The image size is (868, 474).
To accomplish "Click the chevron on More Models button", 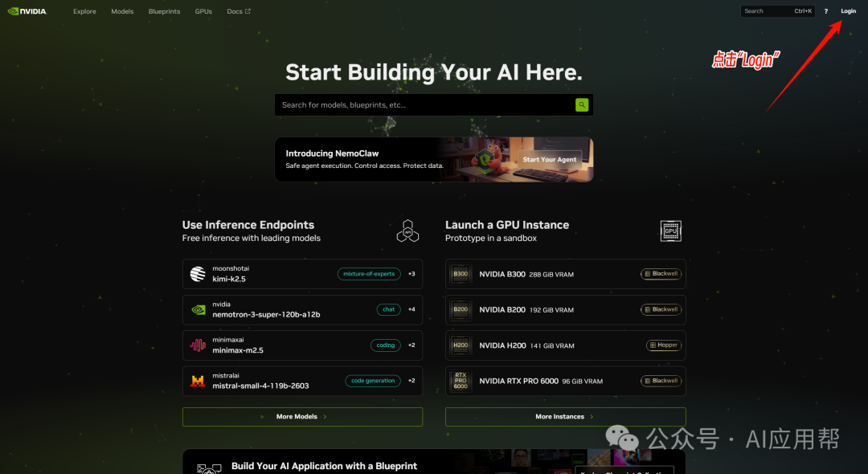I will (325, 416).
